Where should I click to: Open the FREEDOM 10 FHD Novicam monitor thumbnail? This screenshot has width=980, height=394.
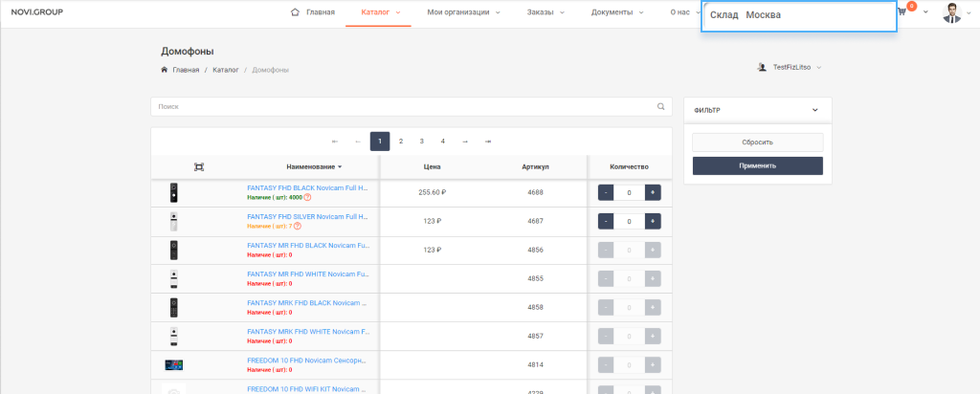click(174, 365)
